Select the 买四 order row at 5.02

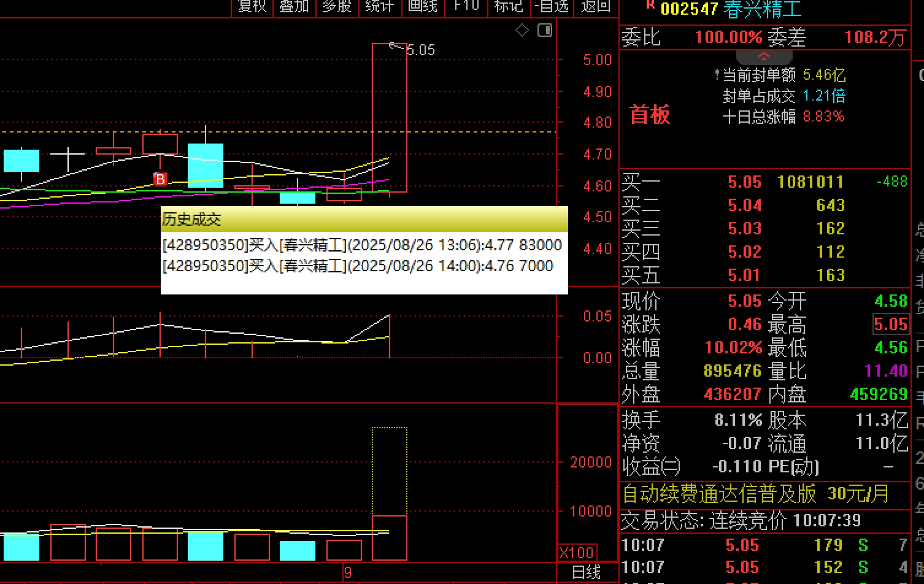click(x=764, y=252)
